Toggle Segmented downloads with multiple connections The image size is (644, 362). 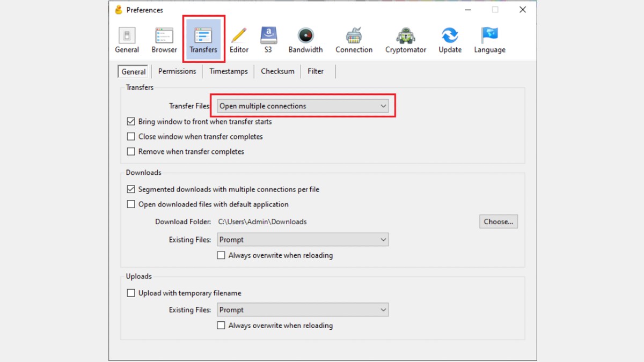pyautogui.click(x=131, y=189)
